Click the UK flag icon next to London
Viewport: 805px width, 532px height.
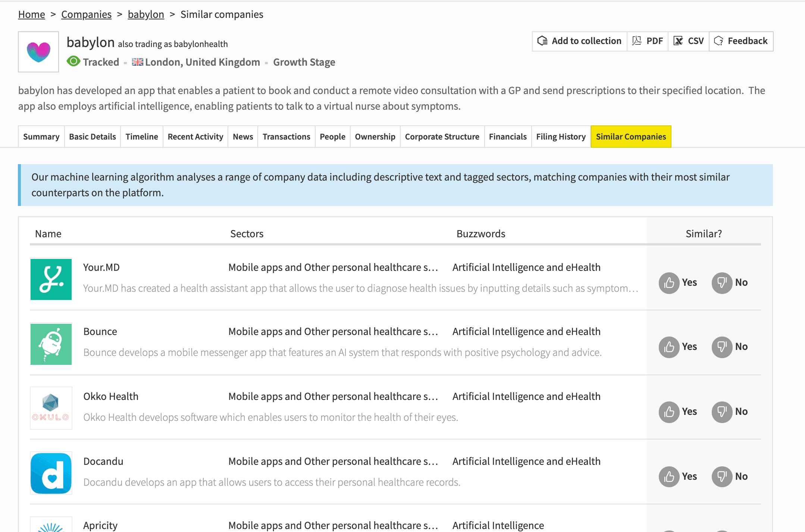137,62
